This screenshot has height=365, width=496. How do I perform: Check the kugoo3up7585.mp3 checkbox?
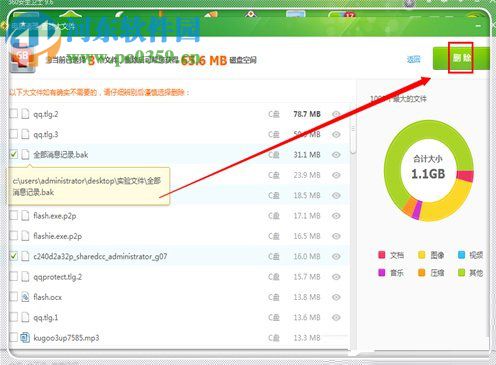pos(14,337)
